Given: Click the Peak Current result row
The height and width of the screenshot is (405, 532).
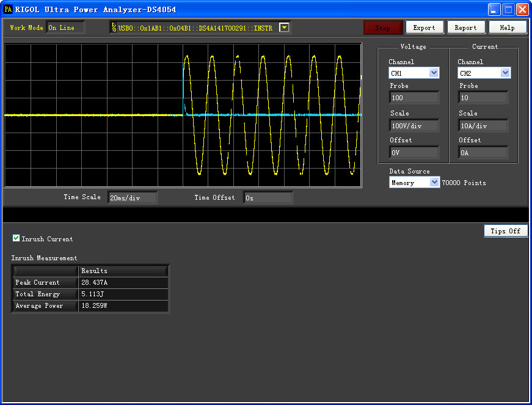Looking at the screenshot, I should (x=90, y=283).
